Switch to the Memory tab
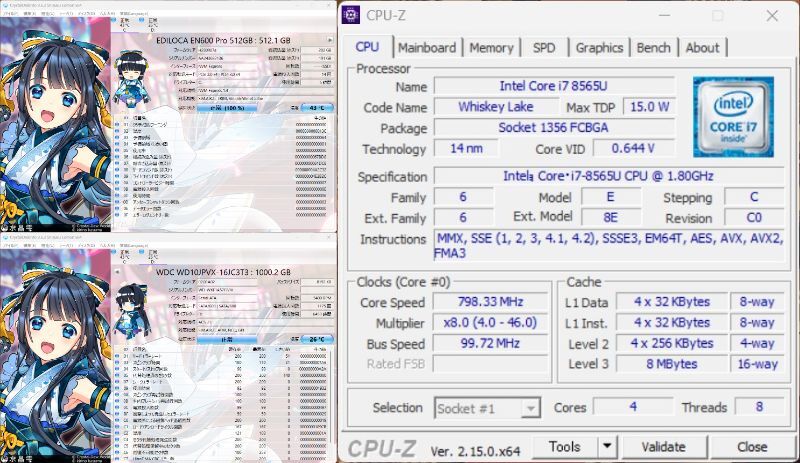 tap(491, 48)
